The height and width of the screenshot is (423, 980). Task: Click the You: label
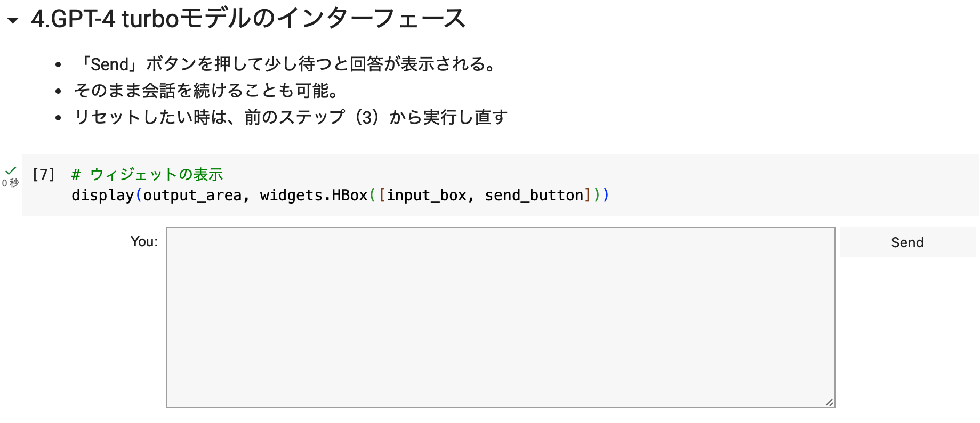point(144,242)
